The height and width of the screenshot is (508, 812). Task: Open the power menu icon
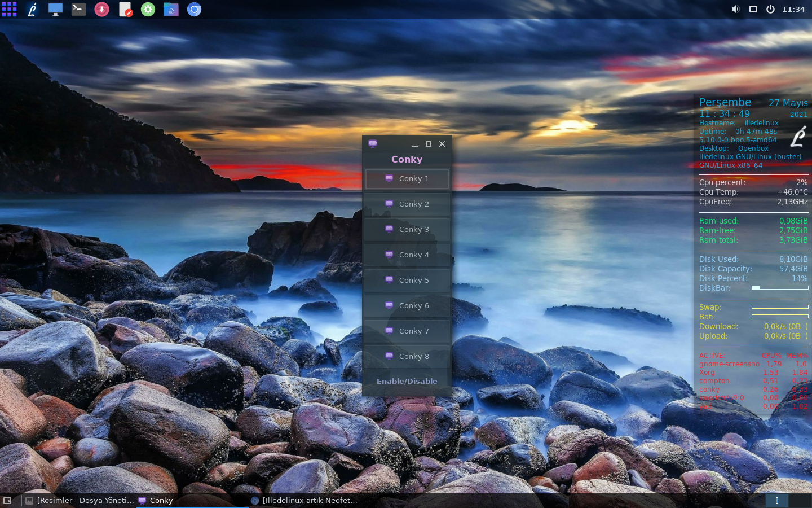(x=770, y=9)
